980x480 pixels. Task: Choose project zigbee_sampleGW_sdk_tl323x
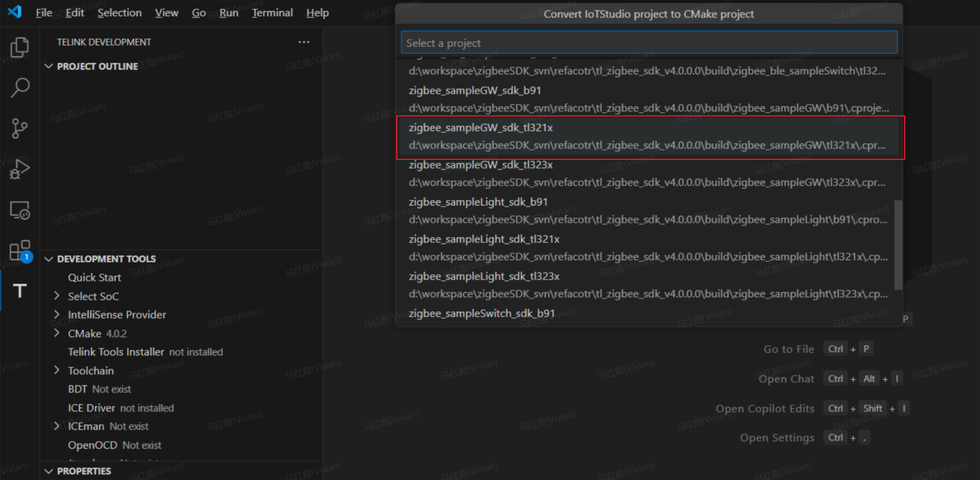[x=649, y=173]
